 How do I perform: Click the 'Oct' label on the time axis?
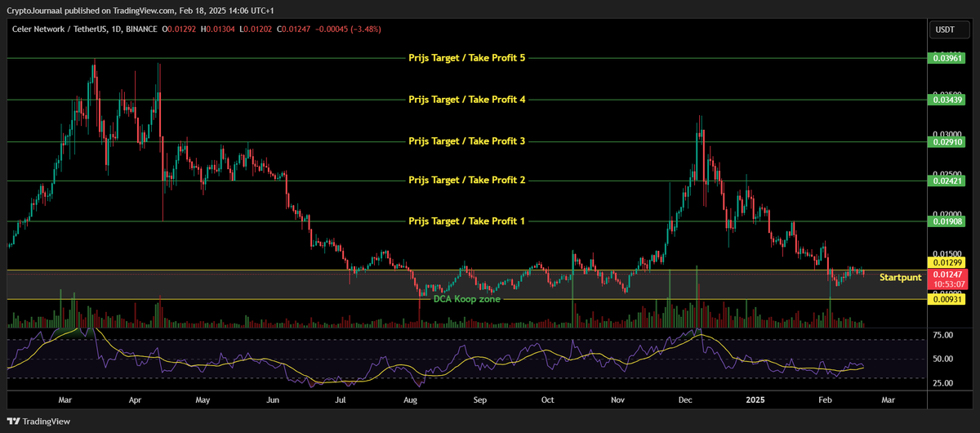click(x=547, y=401)
